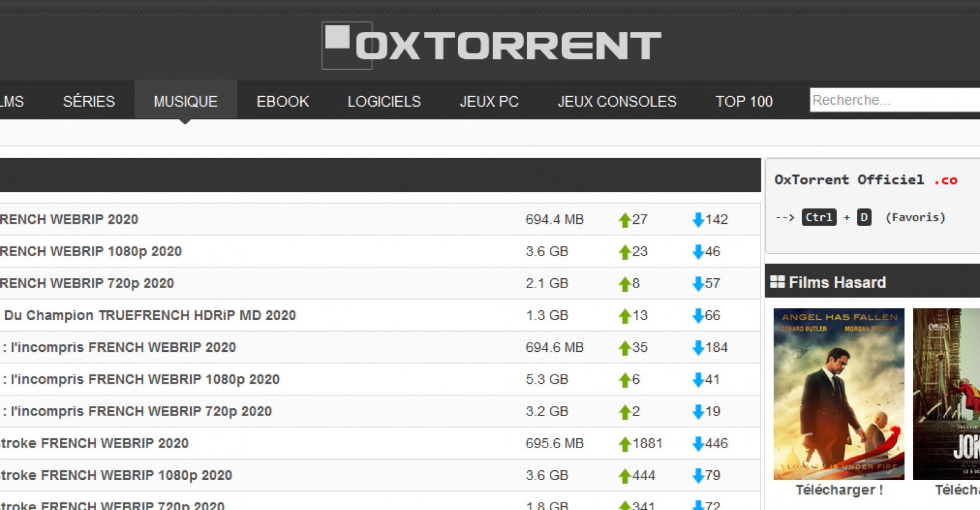Select the 694.4 MB size cell
Image resolution: width=980 pixels, height=510 pixels.
click(554, 219)
